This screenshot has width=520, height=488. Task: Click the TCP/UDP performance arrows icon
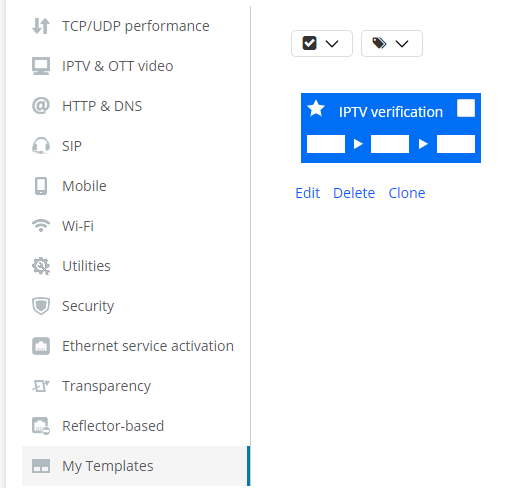point(41,26)
